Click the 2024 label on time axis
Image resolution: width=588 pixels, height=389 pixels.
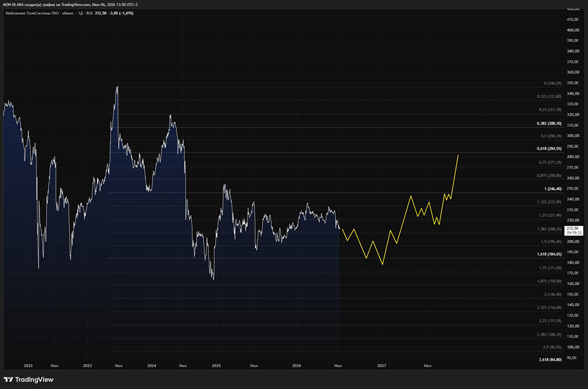[x=152, y=365]
